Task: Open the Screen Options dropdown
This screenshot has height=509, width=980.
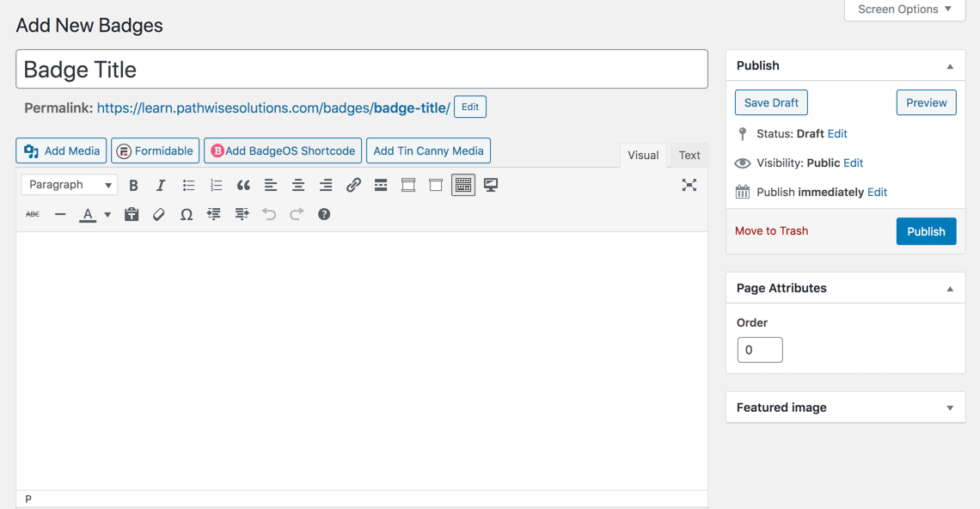Action: pos(904,9)
